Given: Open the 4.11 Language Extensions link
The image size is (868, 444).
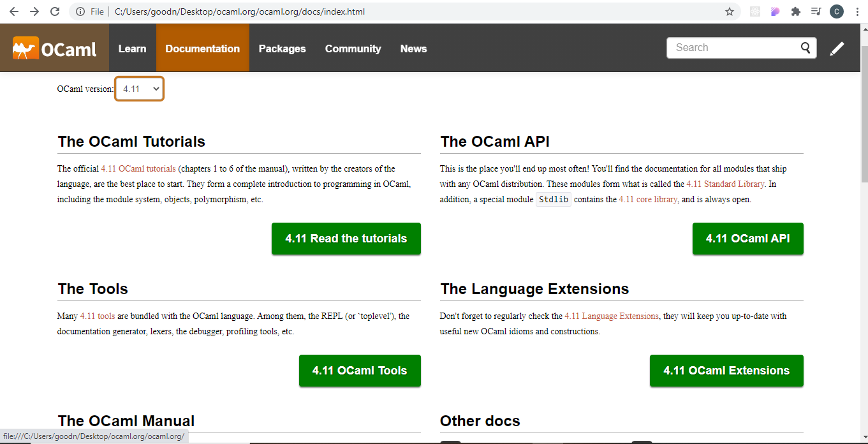Looking at the screenshot, I should [x=612, y=316].
